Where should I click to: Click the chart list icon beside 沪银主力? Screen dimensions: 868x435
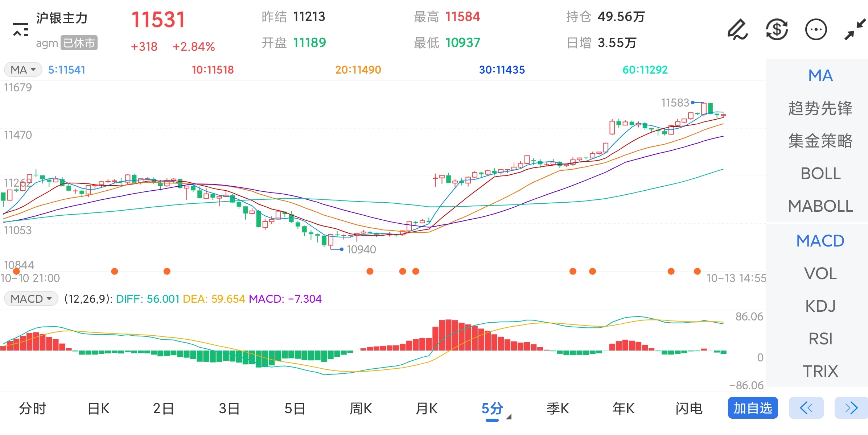pyautogui.click(x=21, y=29)
